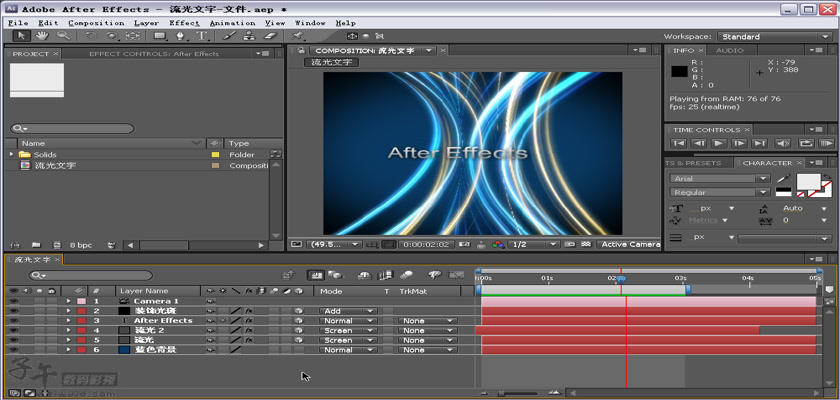The width and height of the screenshot is (840, 400).
Task: Select the Hand tool
Action: [42, 36]
